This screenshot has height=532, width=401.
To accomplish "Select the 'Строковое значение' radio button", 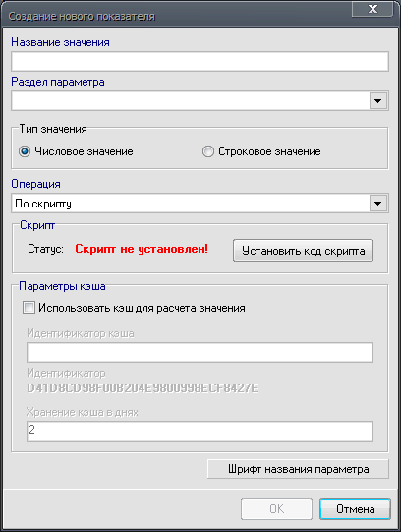I will (207, 151).
